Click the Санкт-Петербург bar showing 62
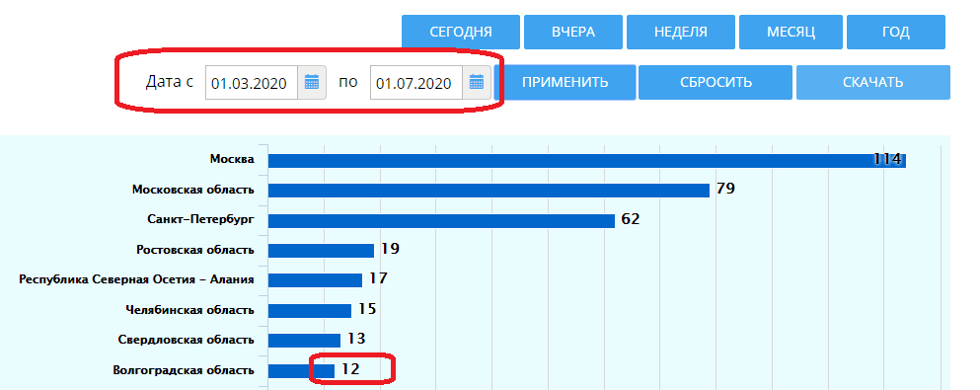The width and height of the screenshot is (980, 390). 442,220
